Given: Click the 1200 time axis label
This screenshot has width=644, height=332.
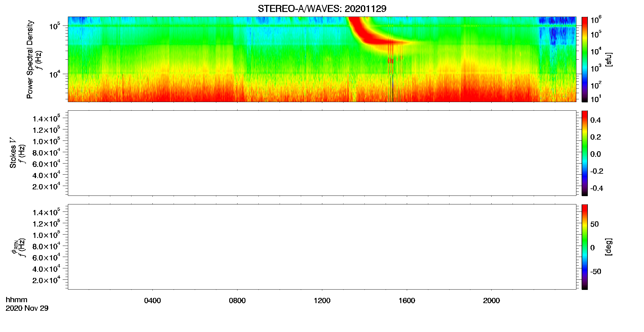Looking at the screenshot, I should tap(322, 301).
